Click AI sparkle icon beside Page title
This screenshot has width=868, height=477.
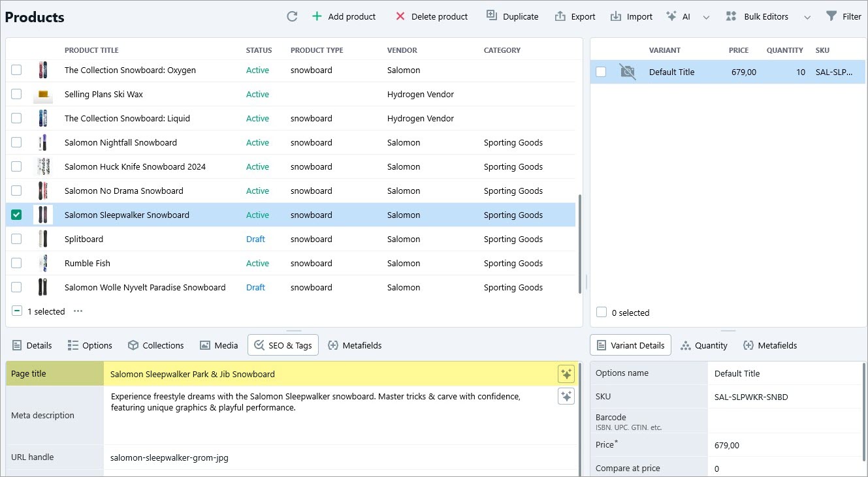click(566, 374)
